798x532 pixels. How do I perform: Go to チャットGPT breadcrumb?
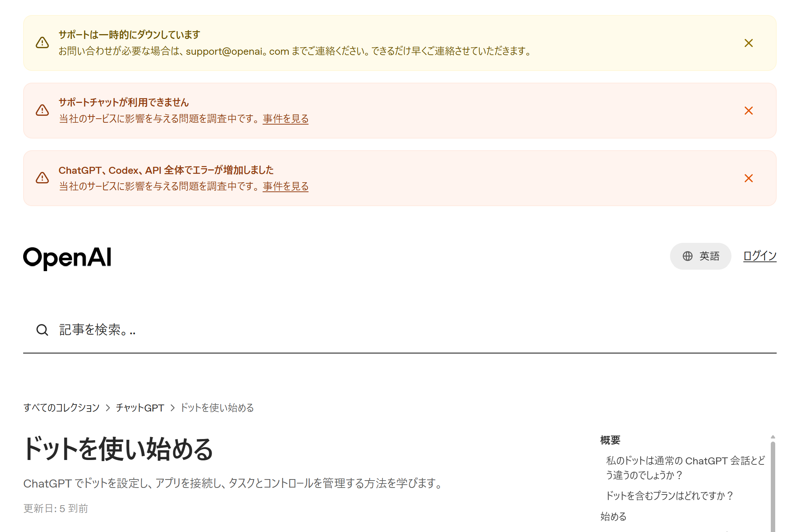[x=140, y=408]
